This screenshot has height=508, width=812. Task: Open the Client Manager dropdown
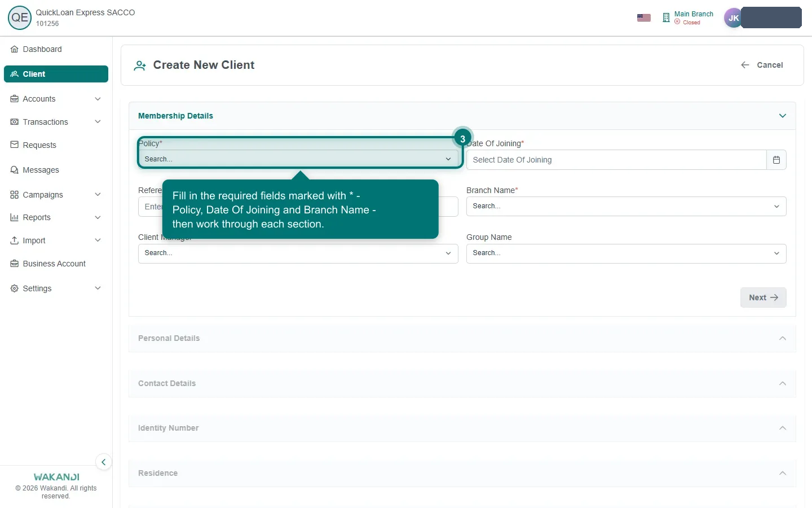click(x=298, y=253)
